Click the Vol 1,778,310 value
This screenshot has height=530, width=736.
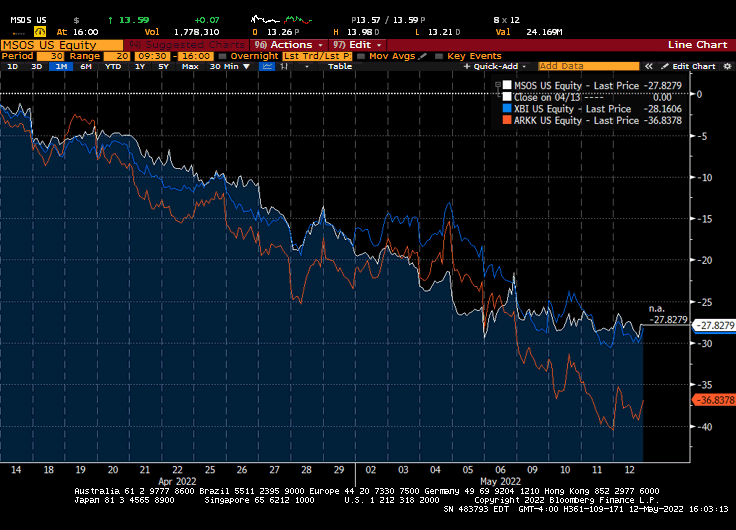click(x=197, y=32)
